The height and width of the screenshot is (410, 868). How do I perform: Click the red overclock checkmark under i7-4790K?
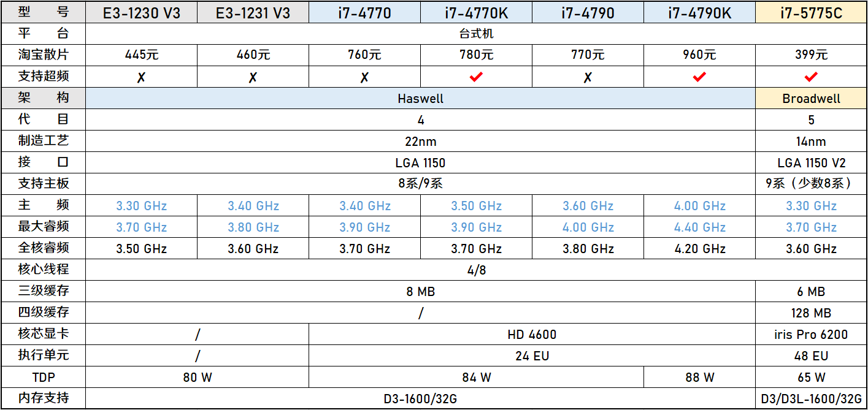(x=700, y=77)
